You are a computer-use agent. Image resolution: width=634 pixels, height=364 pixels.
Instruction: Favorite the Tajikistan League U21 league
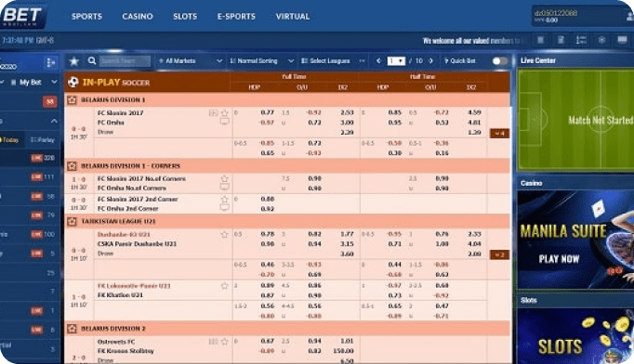click(72, 221)
